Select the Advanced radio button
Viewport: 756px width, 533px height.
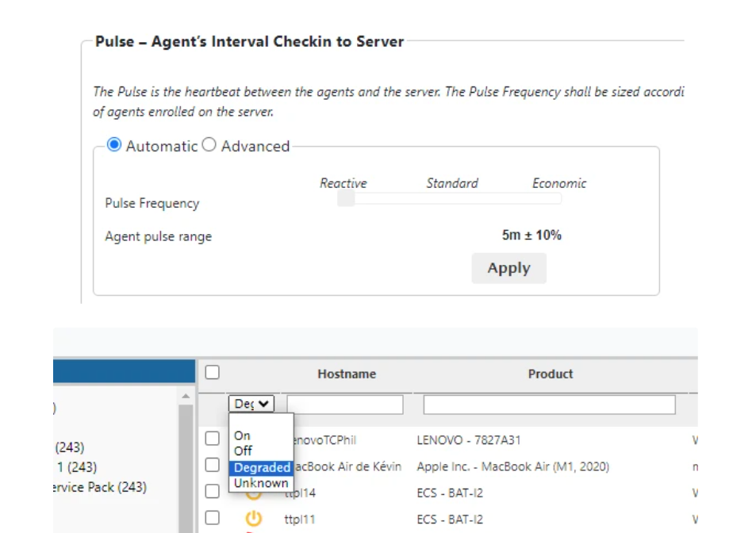(209, 145)
